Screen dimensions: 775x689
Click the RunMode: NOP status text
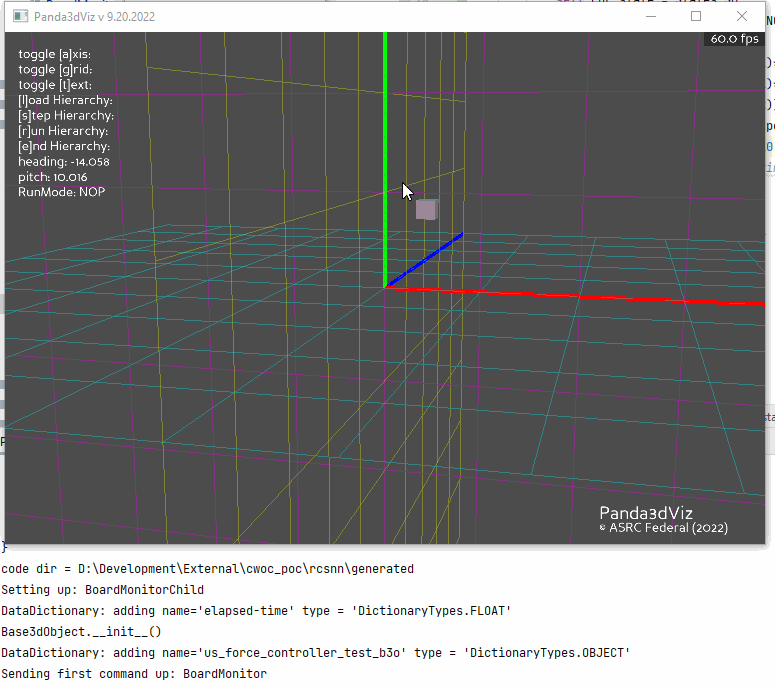click(x=61, y=192)
